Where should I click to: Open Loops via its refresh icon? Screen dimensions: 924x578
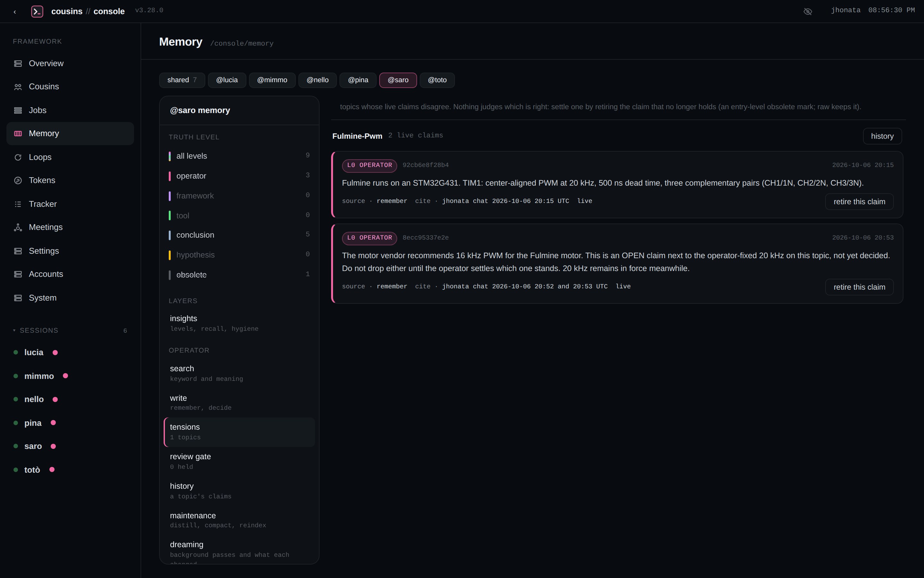[18, 157]
